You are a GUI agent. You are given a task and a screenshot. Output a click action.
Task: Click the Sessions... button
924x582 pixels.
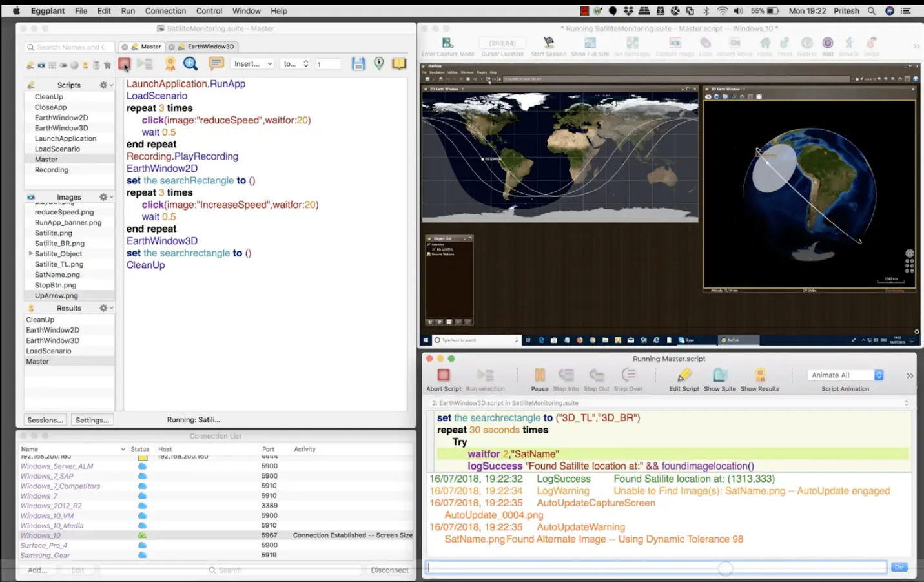[45, 420]
